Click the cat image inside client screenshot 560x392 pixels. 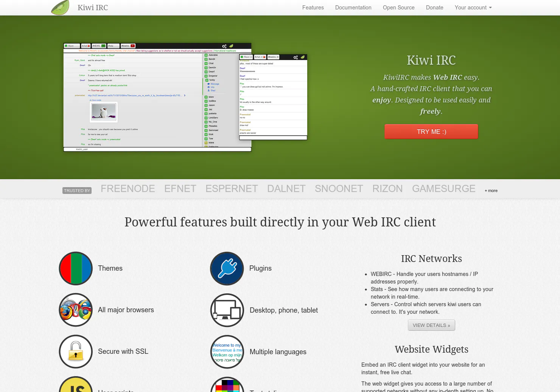[x=104, y=112]
